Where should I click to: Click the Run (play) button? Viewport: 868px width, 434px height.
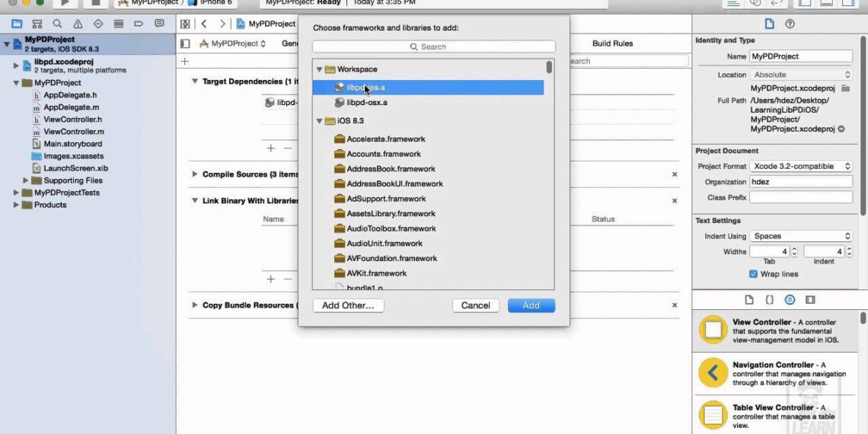tap(65, 2)
